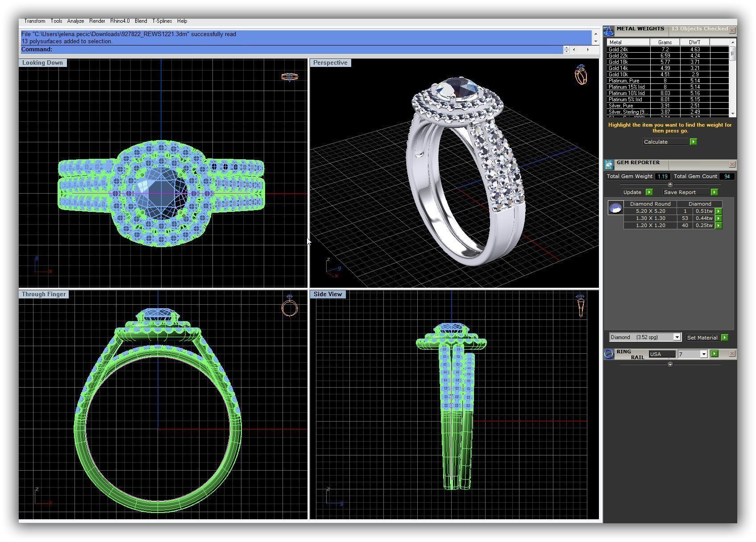This screenshot has height=542, width=756.
Task: Click the Set Material button label
Action: (x=702, y=338)
